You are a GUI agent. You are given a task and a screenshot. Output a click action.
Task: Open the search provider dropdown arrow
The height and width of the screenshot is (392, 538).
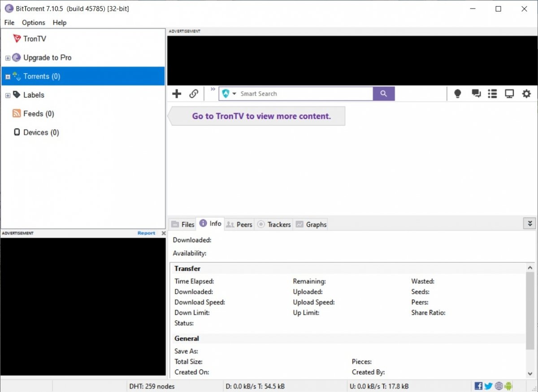pyautogui.click(x=234, y=94)
